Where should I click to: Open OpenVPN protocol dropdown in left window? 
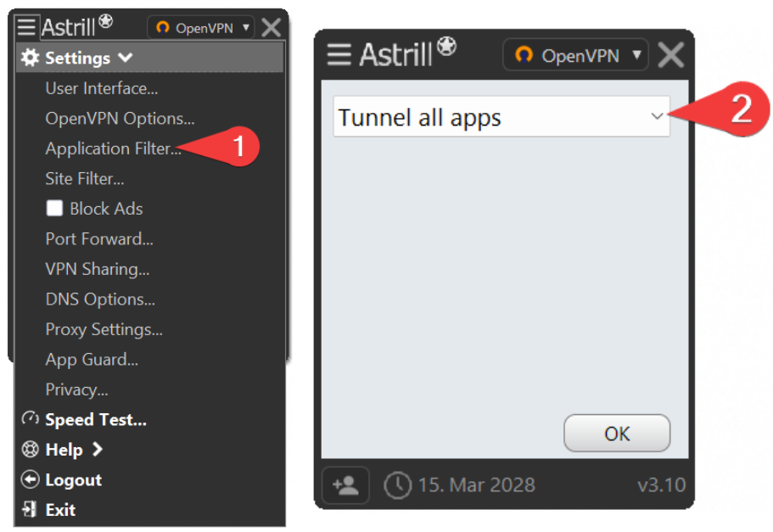pos(200,28)
